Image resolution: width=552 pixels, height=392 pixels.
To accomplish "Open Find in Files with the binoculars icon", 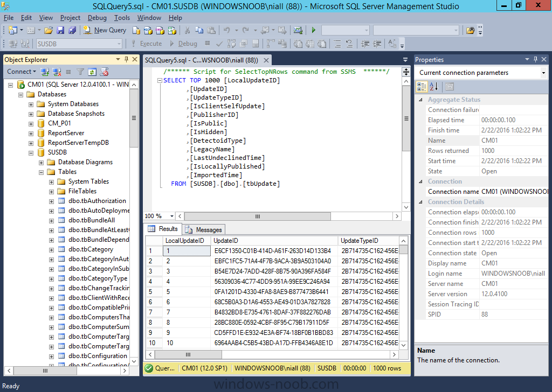I will point(470,31).
